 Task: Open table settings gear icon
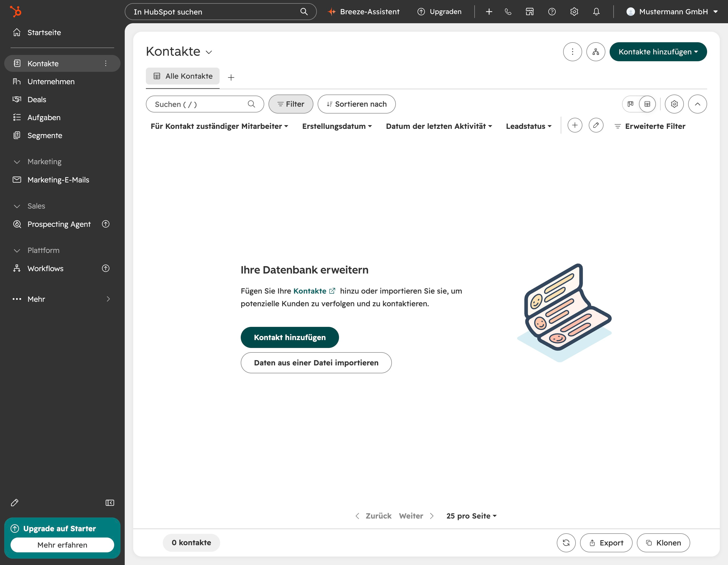[674, 104]
